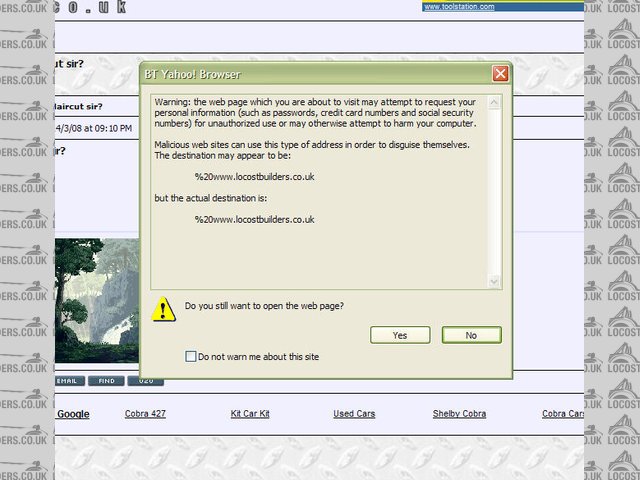Open the Cobra 427 link
The width and height of the screenshot is (640, 480).
(x=145, y=414)
